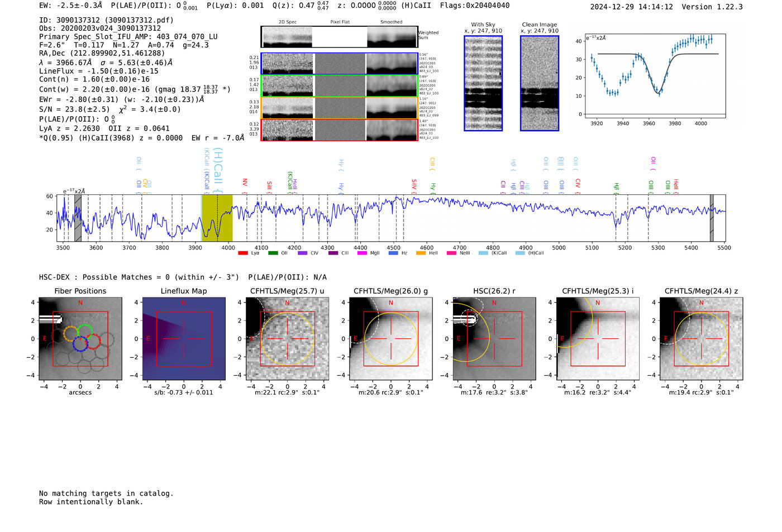The height and width of the screenshot is (532, 782).
Task: Click 'Row intentionally blank.' text
Action: click(91, 502)
